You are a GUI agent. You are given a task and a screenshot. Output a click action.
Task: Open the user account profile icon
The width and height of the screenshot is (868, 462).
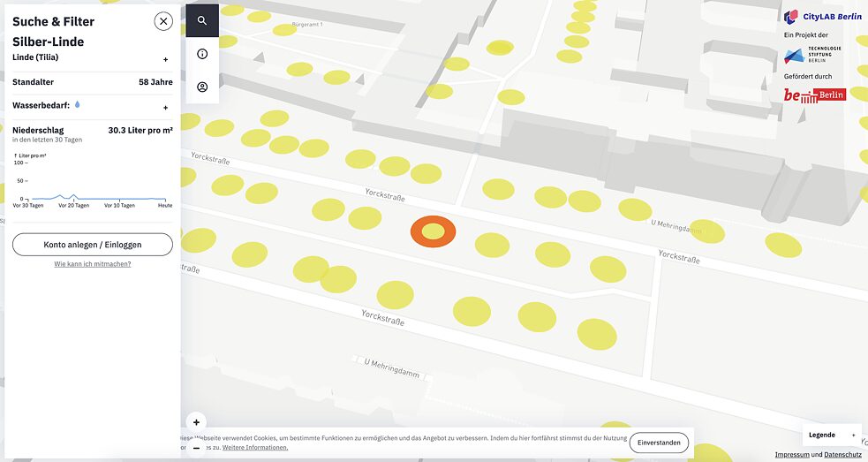tap(202, 87)
